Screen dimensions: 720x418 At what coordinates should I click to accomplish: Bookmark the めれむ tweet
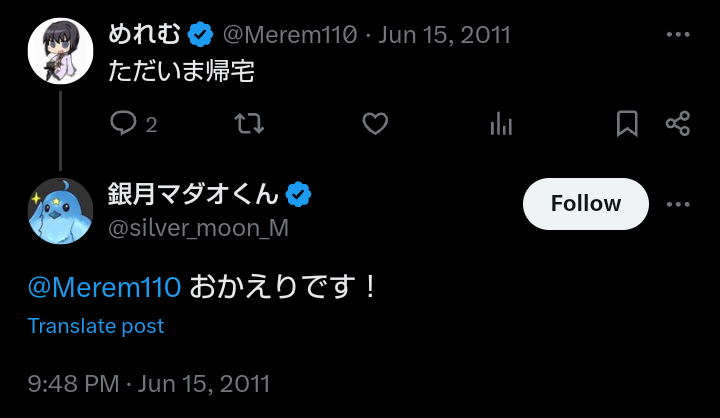pyautogui.click(x=627, y=124)
